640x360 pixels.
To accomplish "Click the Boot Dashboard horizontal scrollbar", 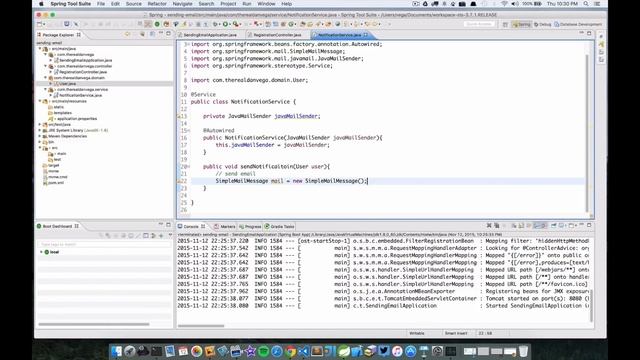I will click(x=94, y=324).
